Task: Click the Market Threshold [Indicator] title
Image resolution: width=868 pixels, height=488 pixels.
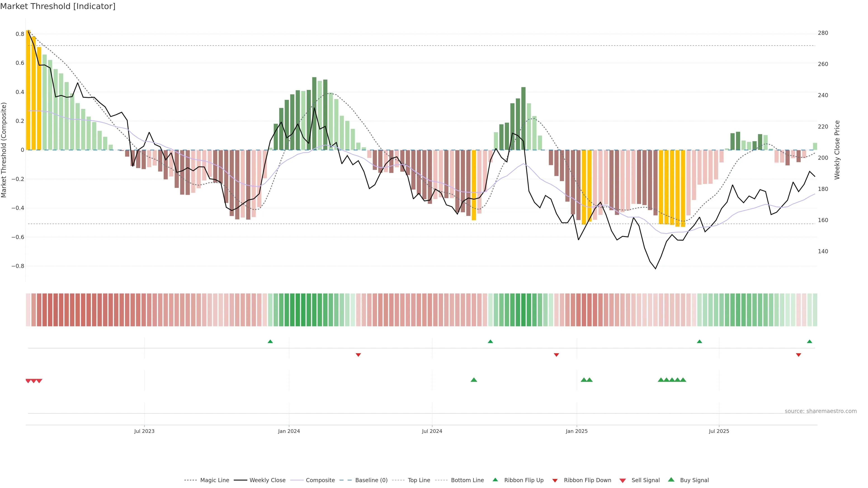Action: coord(58,6)
